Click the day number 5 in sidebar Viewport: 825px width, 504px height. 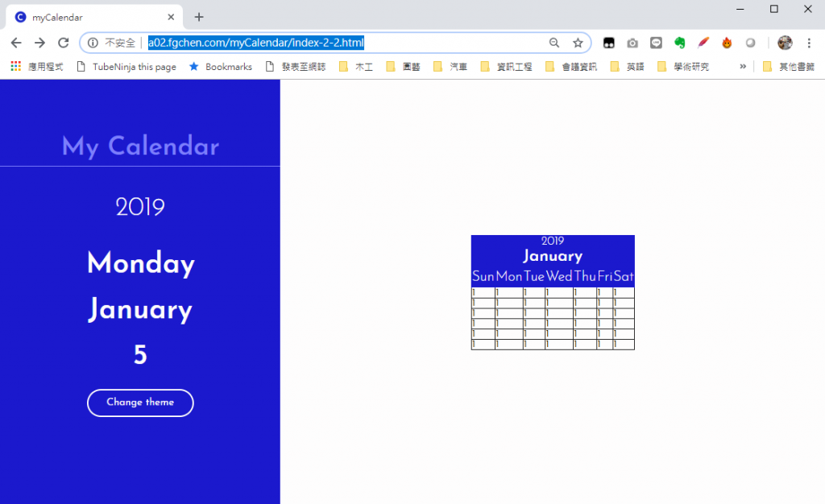pos(140,355)
